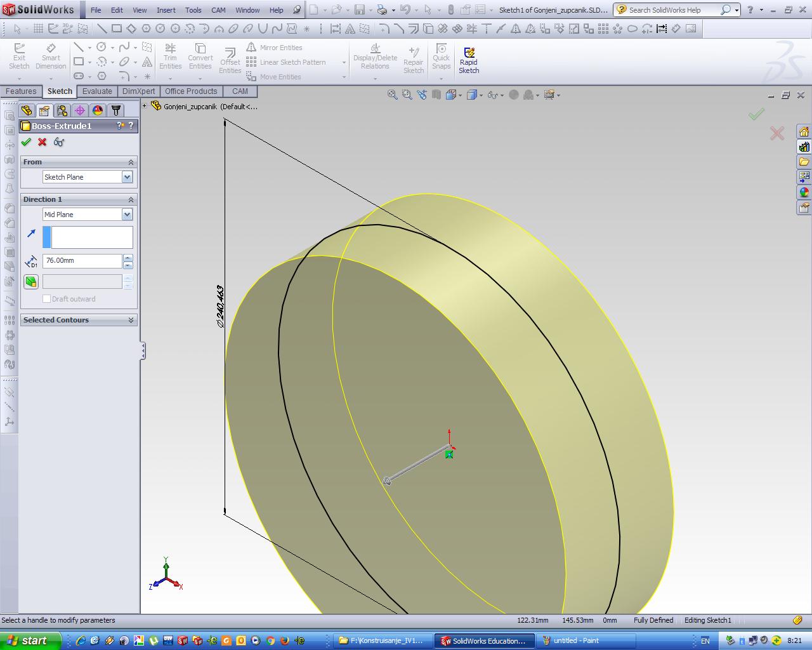Open the PropertyManager tab
The height and width of the screenshot is (650, 812).
click(x=44, y=110)
